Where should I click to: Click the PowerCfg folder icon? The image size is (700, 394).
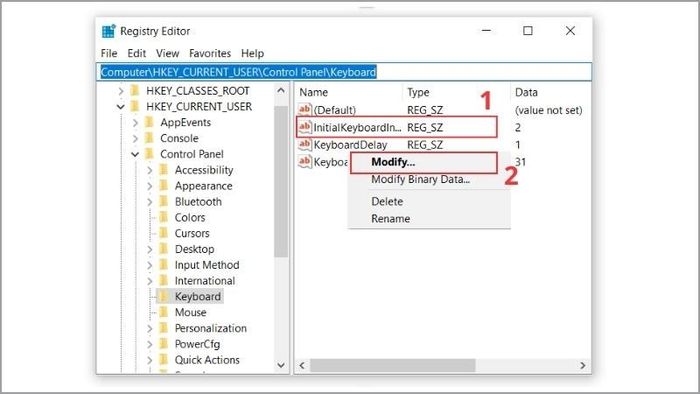coord(164,344)
